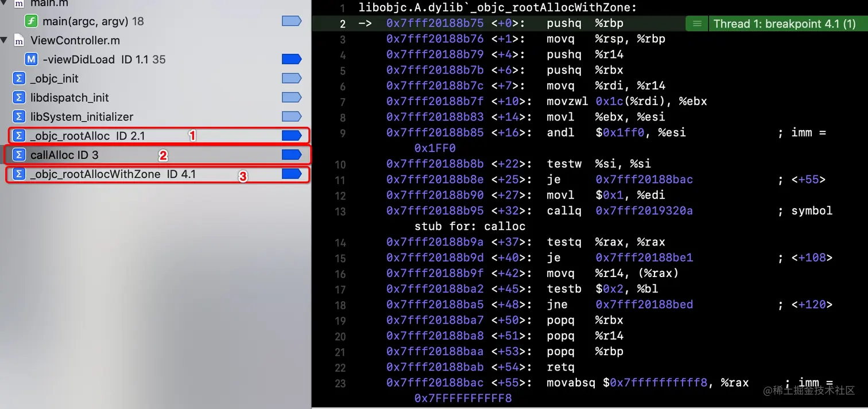Select the -viewDidLoad ID 1.1 row

(x=156, y=59)
